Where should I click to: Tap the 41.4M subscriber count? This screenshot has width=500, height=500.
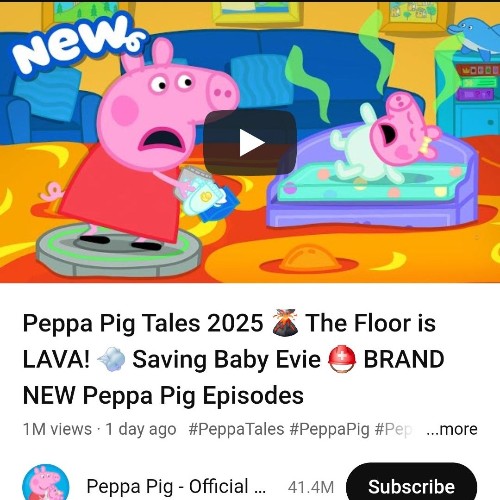(311, 487)
